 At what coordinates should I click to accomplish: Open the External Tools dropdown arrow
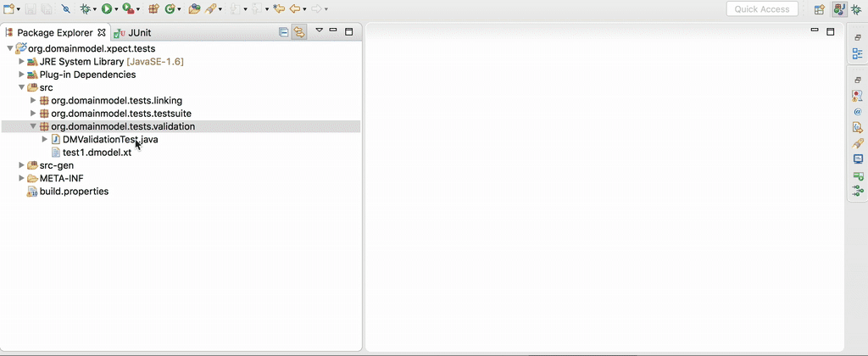click(x=138, y=9)
